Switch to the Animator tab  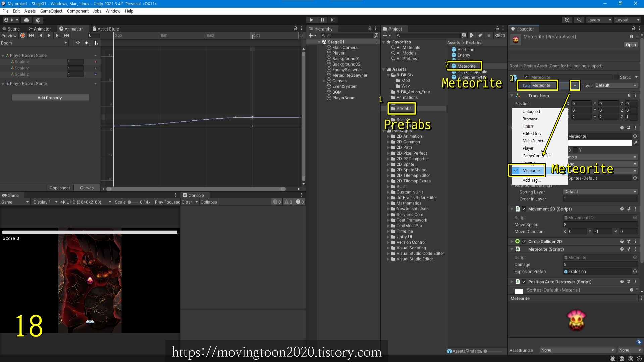click(40, 29)
